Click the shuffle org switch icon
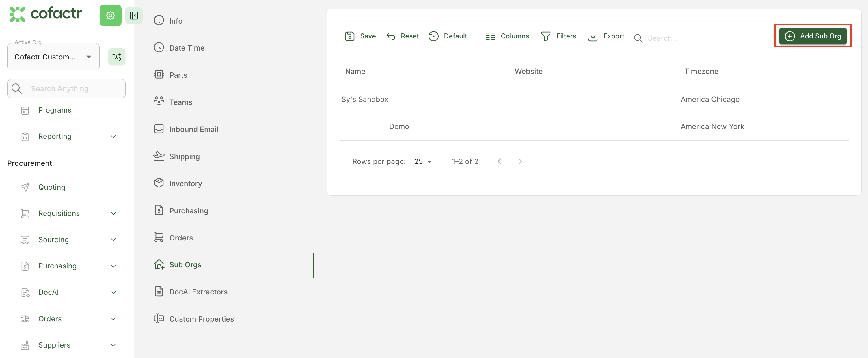Image resolution: width=868 pixels, height=358 pixels. pos(117,57)
